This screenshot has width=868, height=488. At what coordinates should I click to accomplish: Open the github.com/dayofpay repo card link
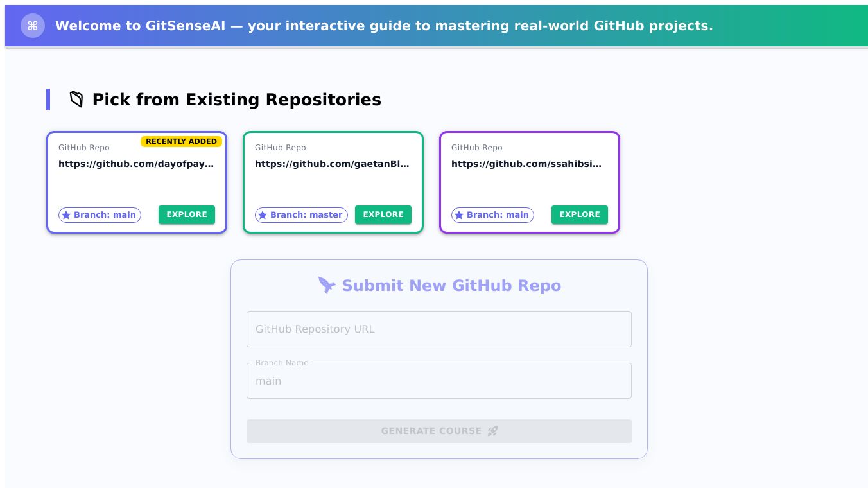point(136,164)
